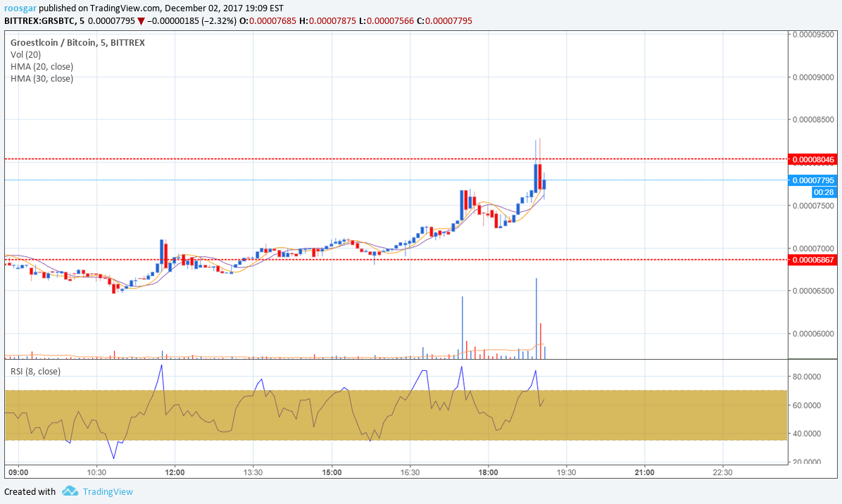Click the RSI 40.0000 axis label

click(807, 434)
